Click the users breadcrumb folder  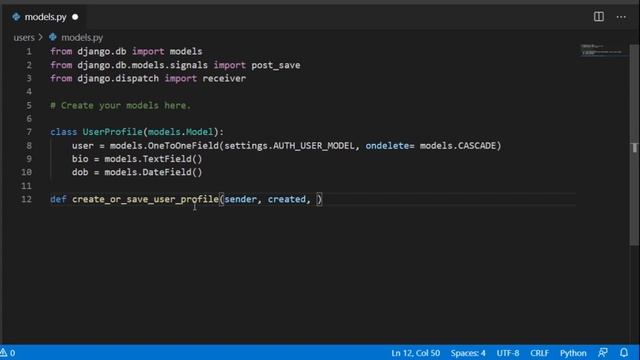[24, 38]
